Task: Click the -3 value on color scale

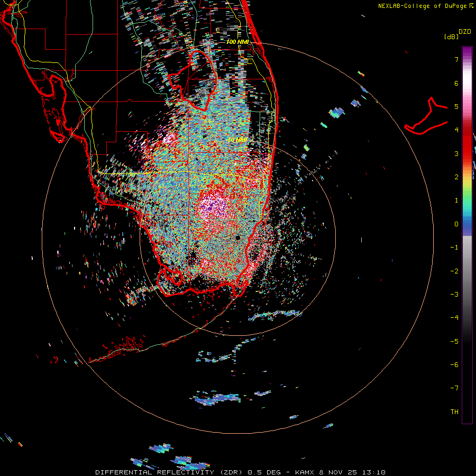Action: 454,295
